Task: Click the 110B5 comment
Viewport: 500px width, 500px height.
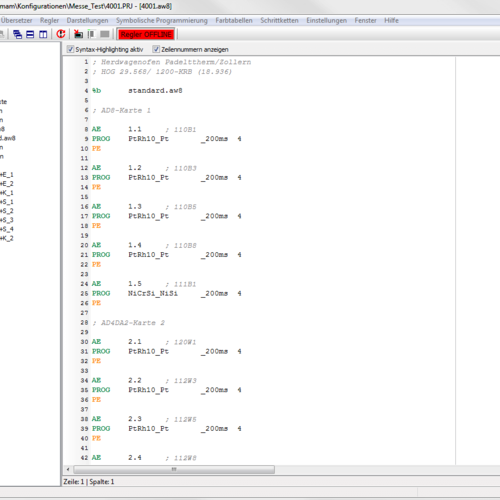Action: click(x=181, y=207)
